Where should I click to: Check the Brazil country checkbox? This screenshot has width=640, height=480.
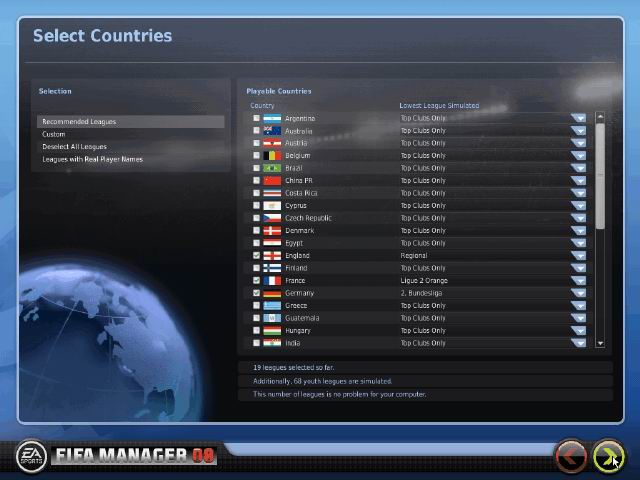pyautogui.click(x=256, y=168)
